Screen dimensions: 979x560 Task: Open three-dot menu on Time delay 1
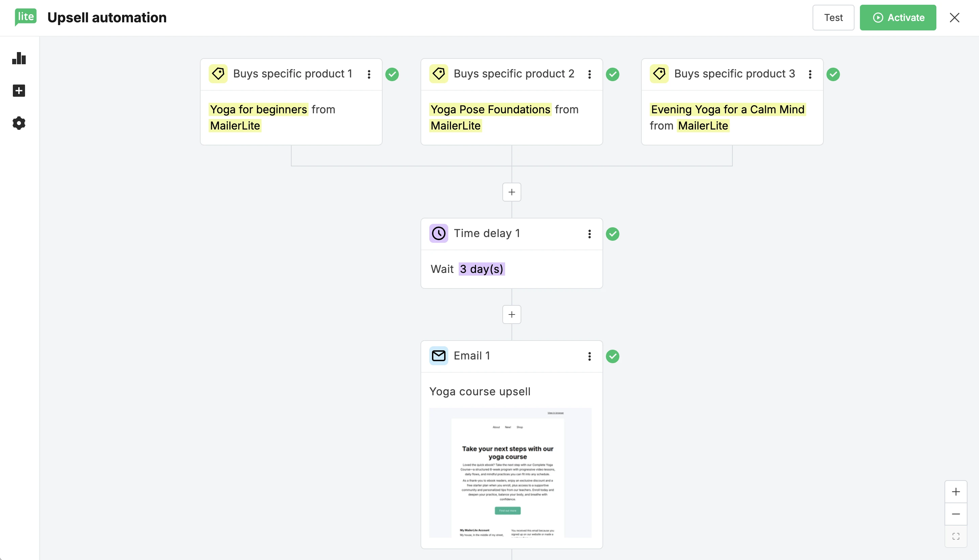pyautogui.click(x=589, y=234)
